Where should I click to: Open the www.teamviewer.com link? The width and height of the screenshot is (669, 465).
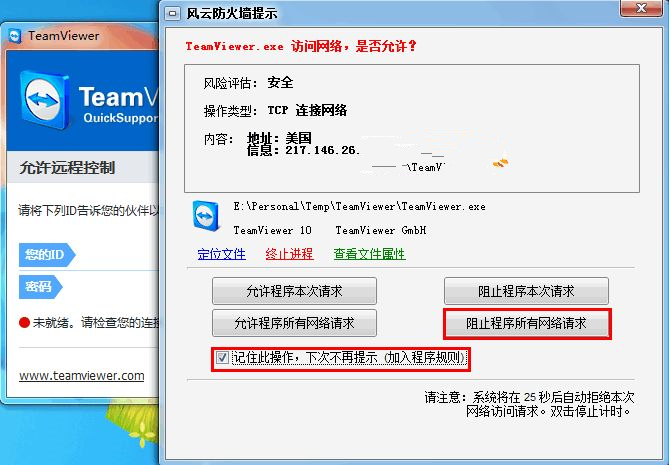(81, 376)
